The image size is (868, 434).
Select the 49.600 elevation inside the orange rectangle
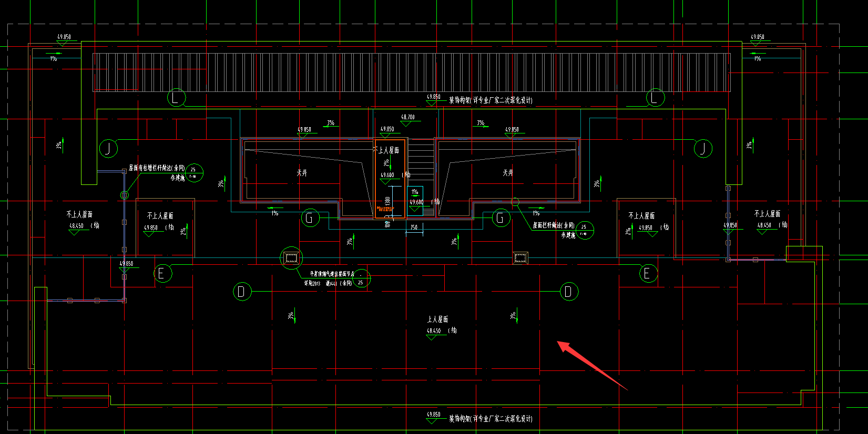point(387,175)
